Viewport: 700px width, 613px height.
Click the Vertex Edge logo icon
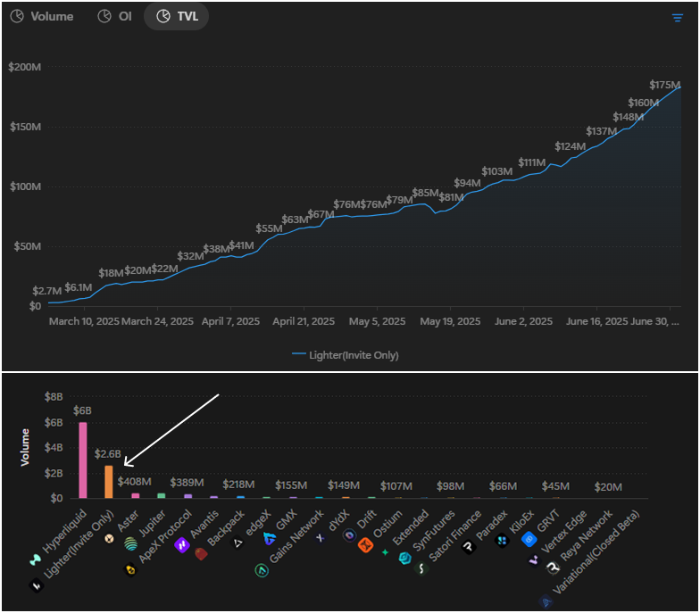tap(534, 560)
